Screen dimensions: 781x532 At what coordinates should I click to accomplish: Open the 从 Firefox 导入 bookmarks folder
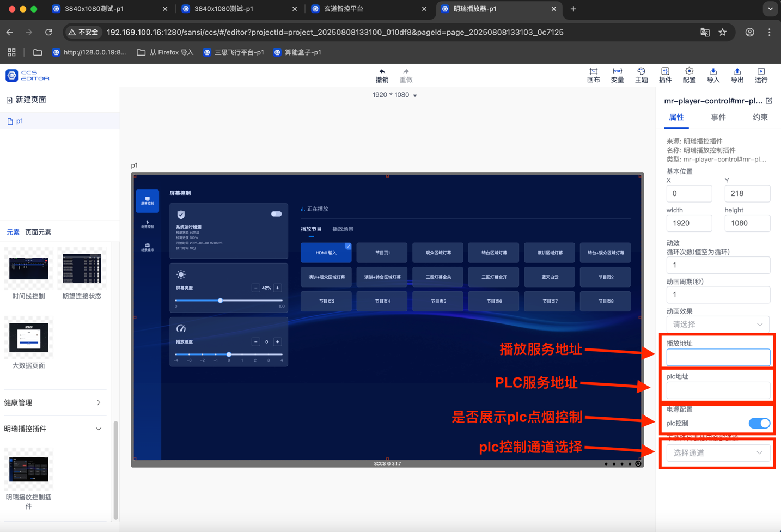coord(165,52)
